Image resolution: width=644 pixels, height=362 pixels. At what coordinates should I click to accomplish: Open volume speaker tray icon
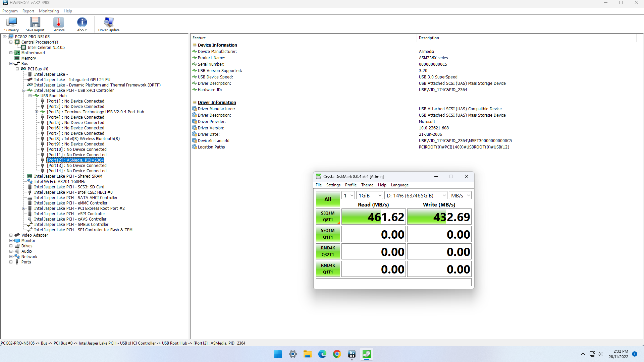coord(600,354)
